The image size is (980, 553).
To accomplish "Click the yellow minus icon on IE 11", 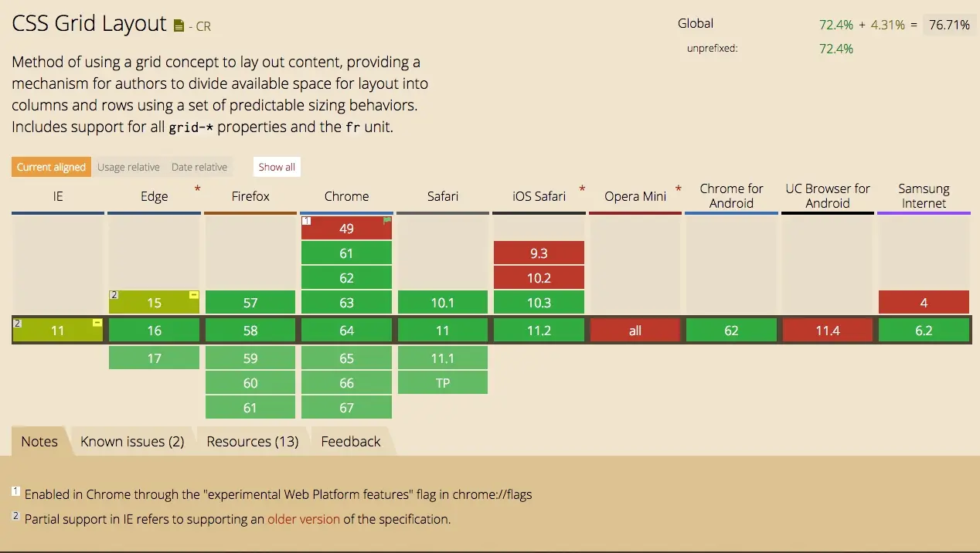I will point(97,323).
